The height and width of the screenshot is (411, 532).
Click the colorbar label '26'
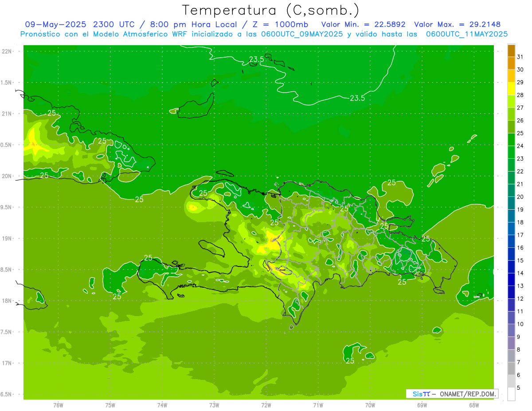click(x=520, y=121)
